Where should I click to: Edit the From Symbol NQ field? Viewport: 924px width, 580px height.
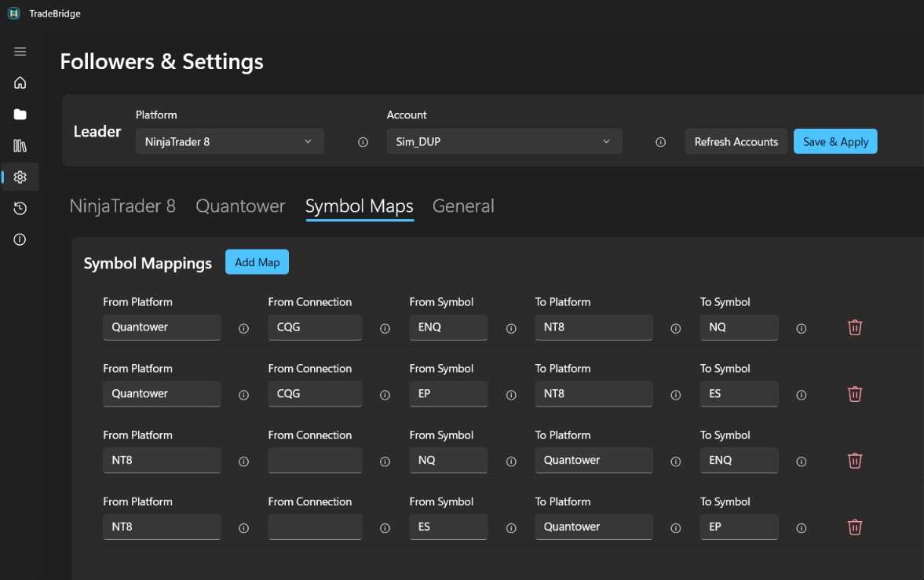[448, 461]
